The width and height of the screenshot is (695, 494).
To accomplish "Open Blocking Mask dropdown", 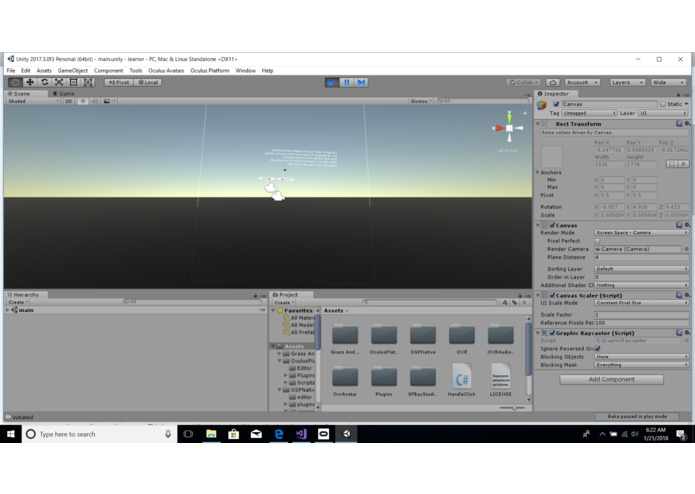I will (641, 365).
